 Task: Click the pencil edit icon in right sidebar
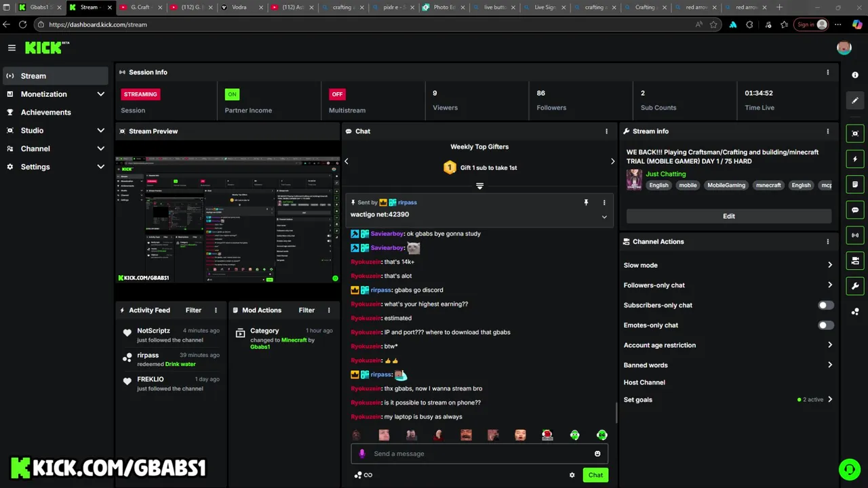coord(855,100)
